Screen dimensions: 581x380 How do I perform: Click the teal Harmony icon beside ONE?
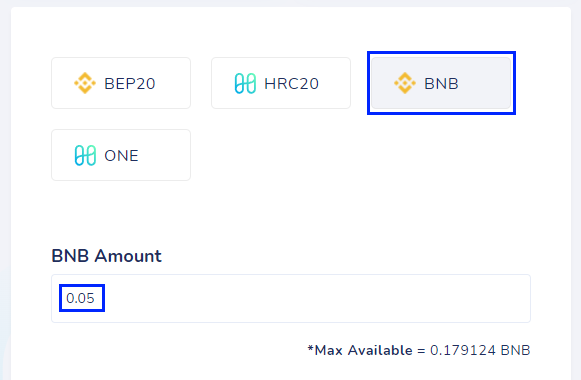point(85,155)
